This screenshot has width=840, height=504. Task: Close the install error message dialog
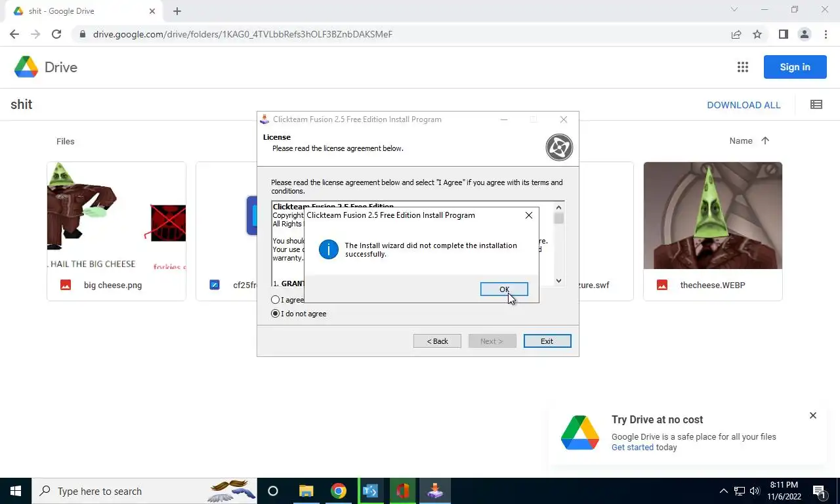pyautogui.click(x=529, y=215)
